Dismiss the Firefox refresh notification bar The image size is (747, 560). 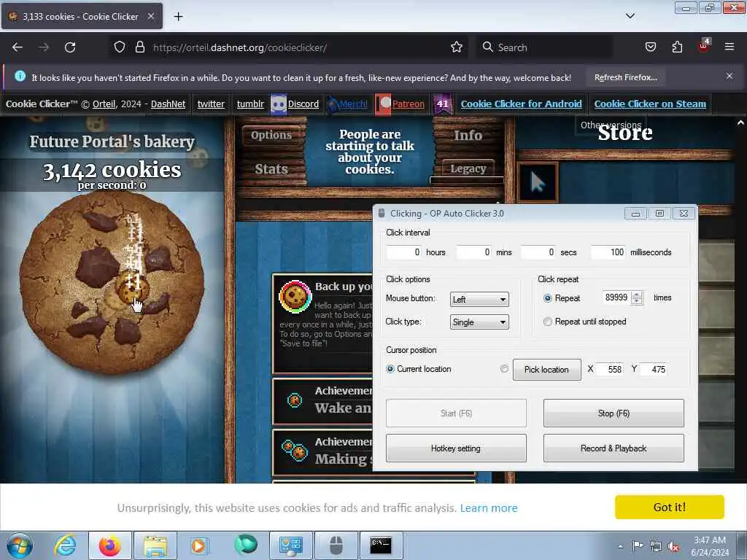729,76
